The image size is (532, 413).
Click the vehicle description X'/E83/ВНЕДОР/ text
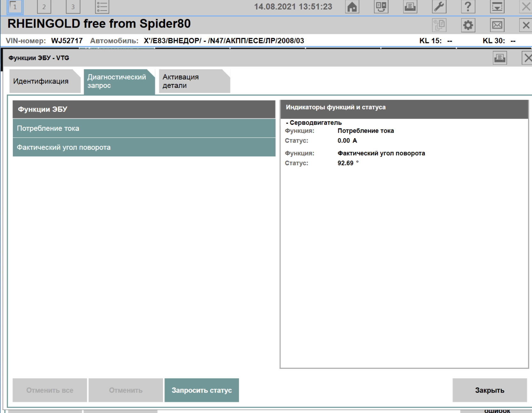pos(224,41)
